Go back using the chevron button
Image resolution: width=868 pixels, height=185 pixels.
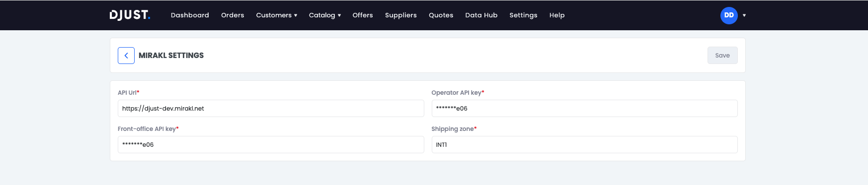pos(126,56)
